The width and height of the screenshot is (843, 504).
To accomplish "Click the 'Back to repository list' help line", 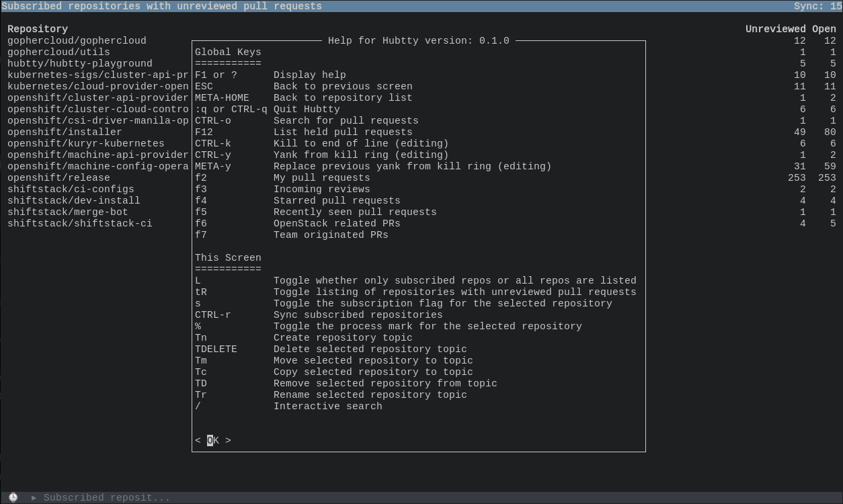I will (343, 97).
